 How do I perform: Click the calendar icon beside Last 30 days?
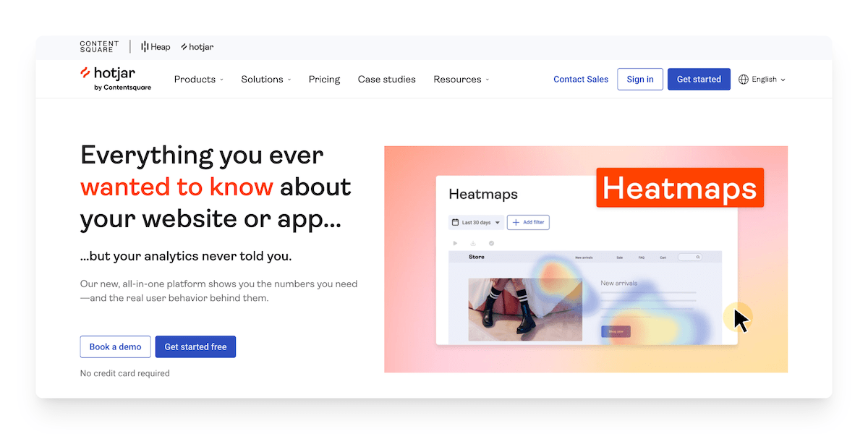455,223
